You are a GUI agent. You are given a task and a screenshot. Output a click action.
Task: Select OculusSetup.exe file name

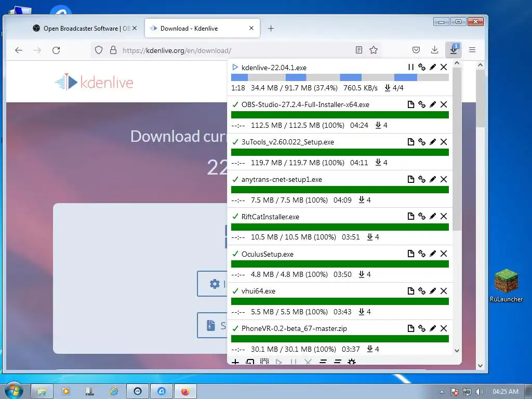268,254
